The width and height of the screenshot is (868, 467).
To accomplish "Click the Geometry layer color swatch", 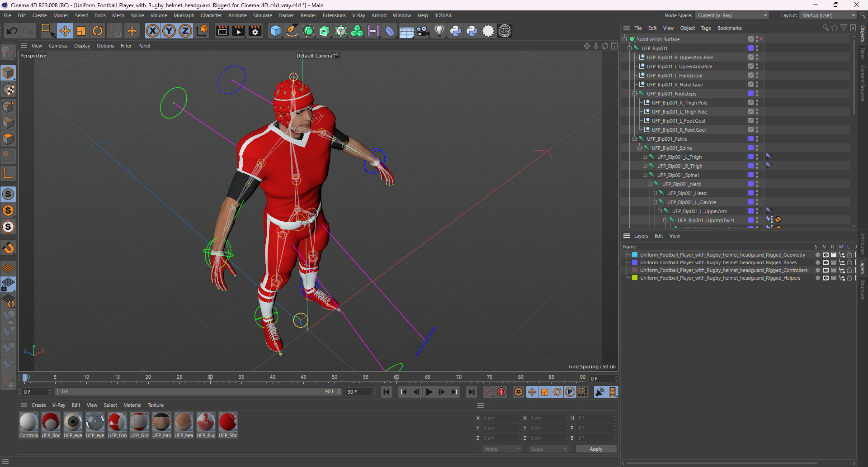I will pos(635,255).
